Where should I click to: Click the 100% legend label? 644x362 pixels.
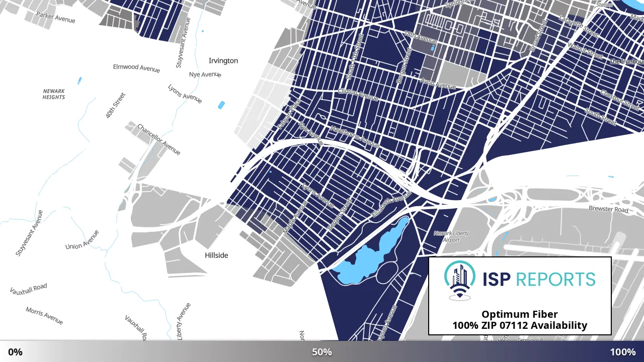click(x=623, y=352)
